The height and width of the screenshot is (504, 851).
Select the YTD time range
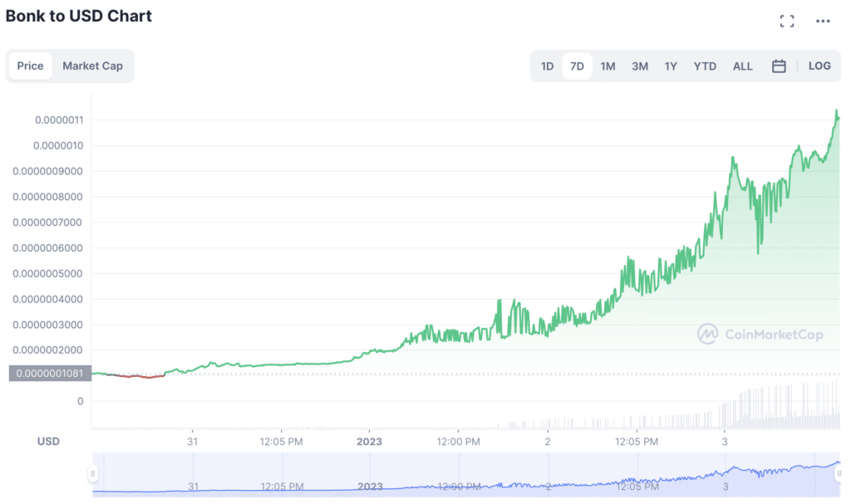tap(705, 66)
